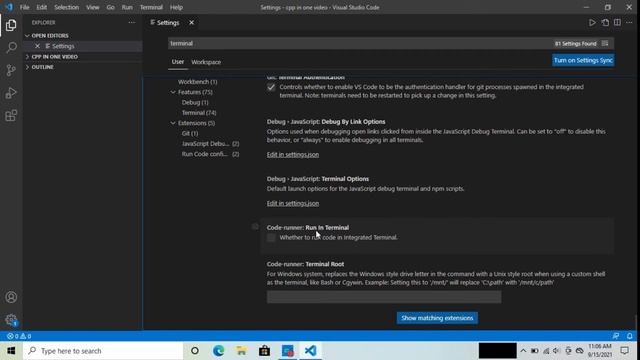Clear settings search filter icon

[x=605, y=43]
